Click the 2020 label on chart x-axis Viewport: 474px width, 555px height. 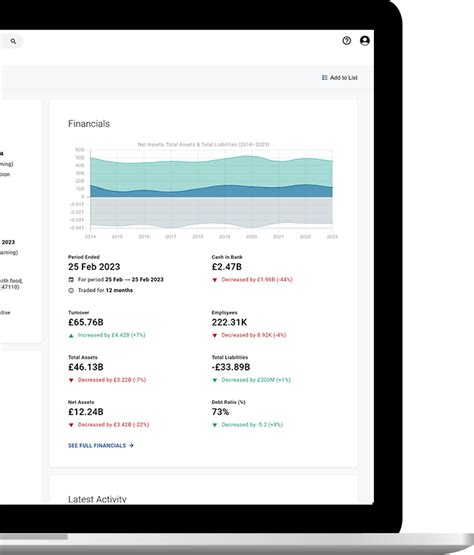tap(251, 236)
